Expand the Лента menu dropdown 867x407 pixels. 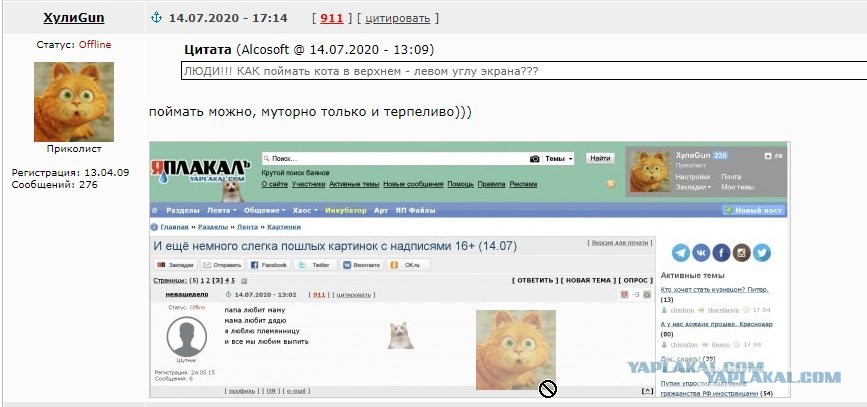coord(222,211)
